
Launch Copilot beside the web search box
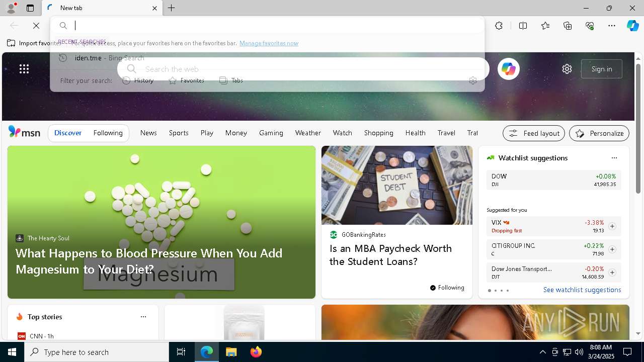508,69
